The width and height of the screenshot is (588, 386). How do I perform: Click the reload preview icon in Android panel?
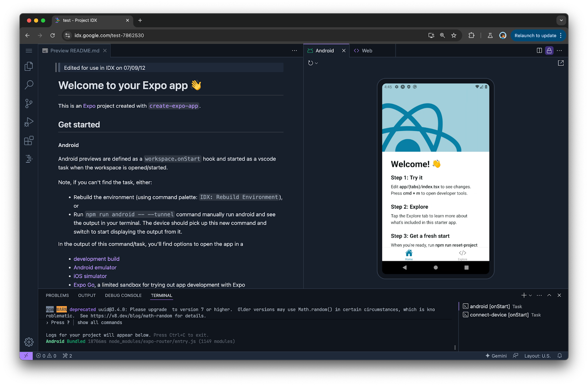pos(311,63)
